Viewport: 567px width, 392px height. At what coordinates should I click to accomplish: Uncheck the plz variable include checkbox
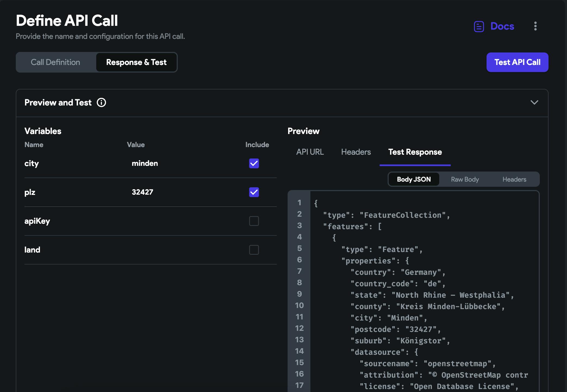pos(254,192)
